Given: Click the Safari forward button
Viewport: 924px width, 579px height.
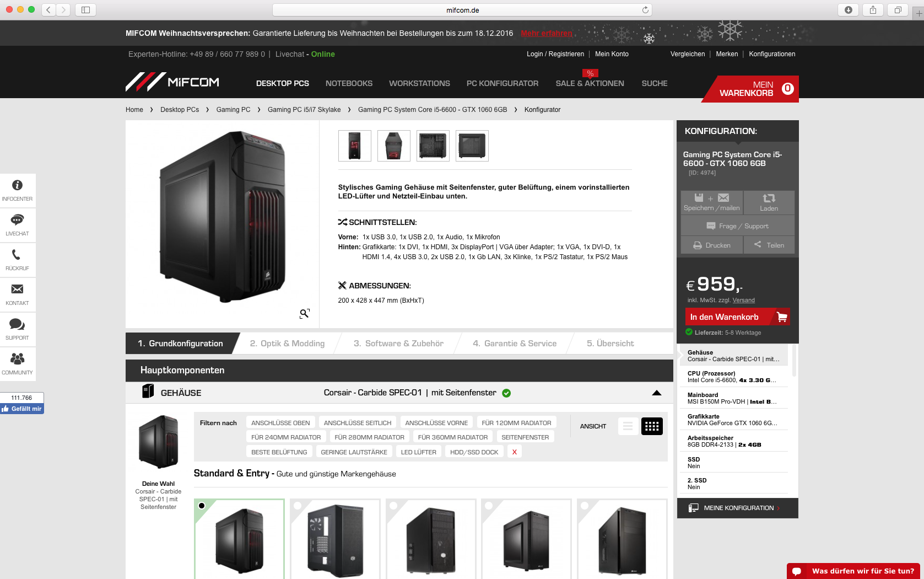Looking at the screenshot, I should [x=63, y=10].
